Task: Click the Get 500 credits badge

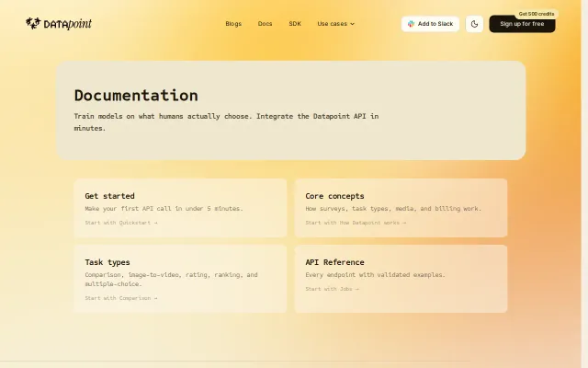Action: pyautogui.click(x=537, y=14)
